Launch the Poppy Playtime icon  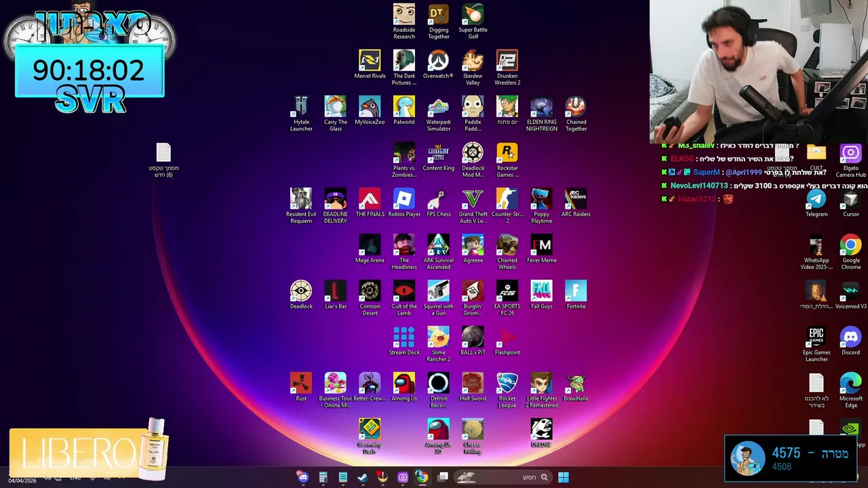coord(541,206)
